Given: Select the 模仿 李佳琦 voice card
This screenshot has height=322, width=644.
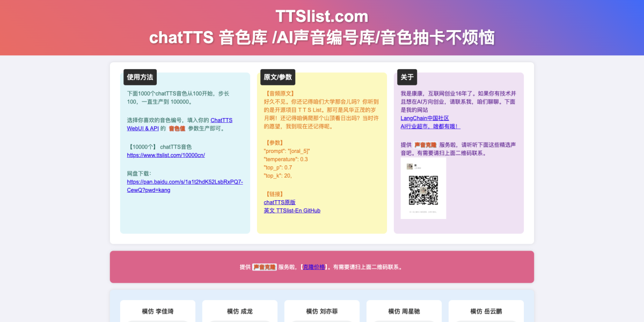Looking at the screenshot, I should pos(158,311).
